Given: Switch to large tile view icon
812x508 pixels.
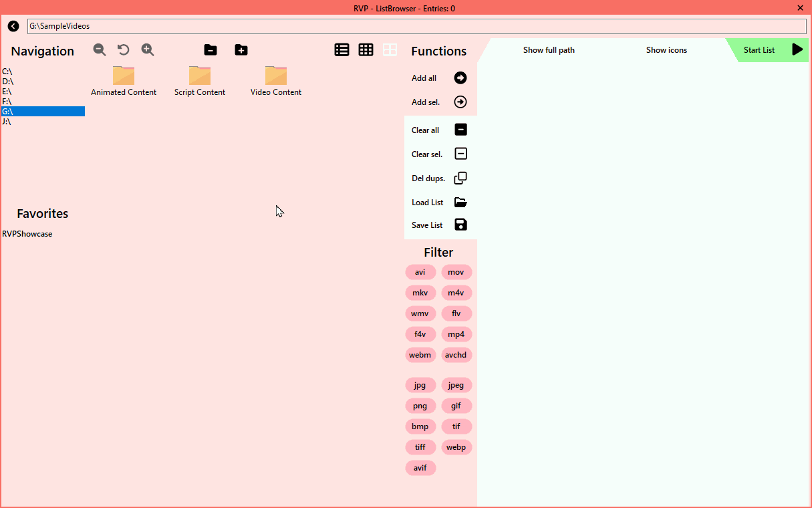Looking at the screenshot, I should [390, 49].
